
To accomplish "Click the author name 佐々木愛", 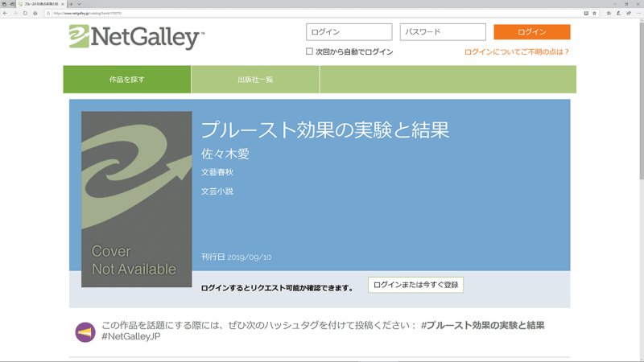I will 225,154.
